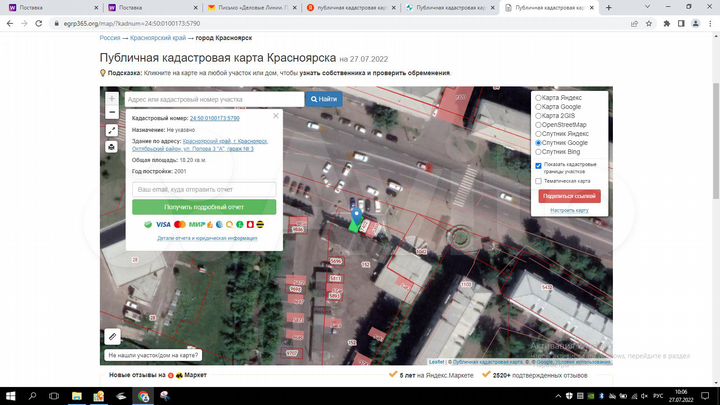Go back in browser history

click(10, 23)
